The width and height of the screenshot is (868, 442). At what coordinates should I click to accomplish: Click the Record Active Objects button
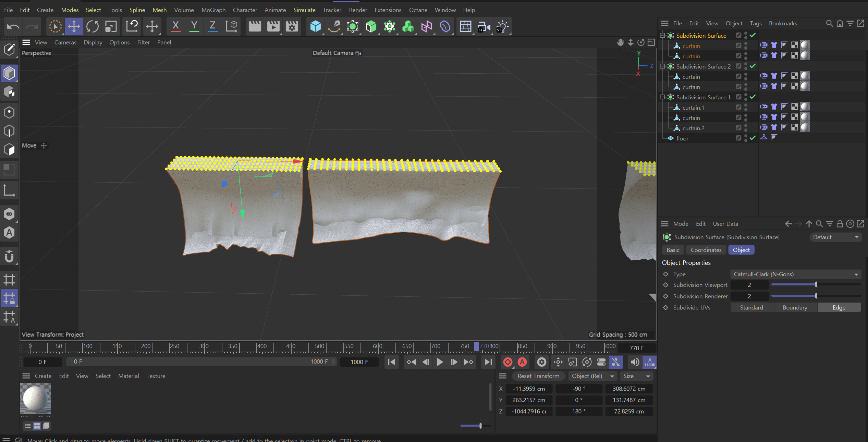[508, 362]
